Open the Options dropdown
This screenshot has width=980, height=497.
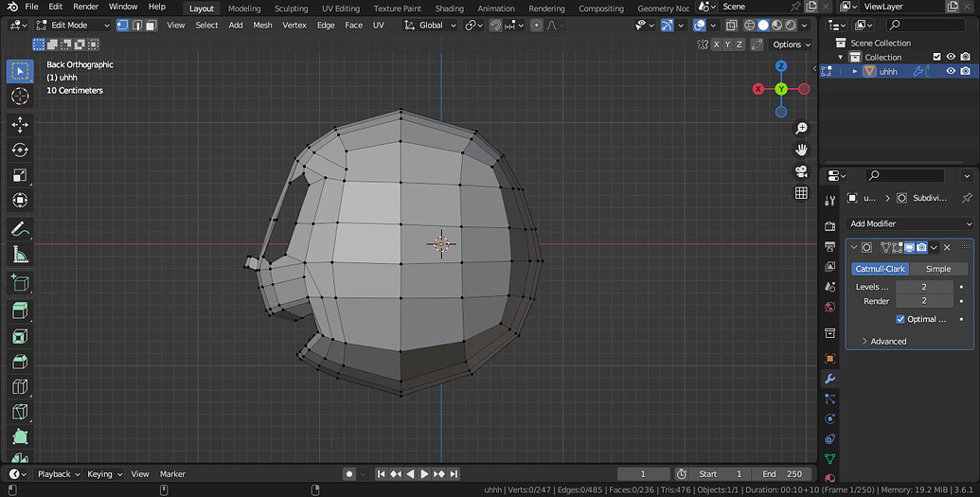[792, 44]
